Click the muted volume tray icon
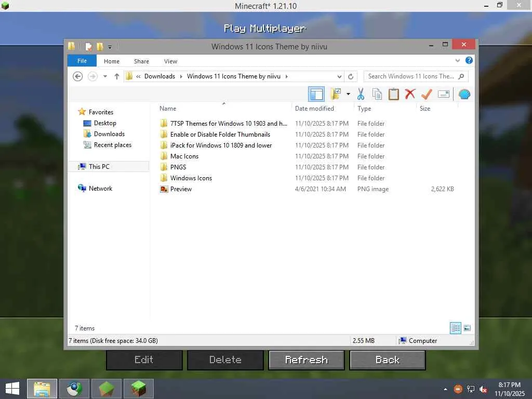The width and height of the screenshot is (532, 399). click(x=483, y=389)
